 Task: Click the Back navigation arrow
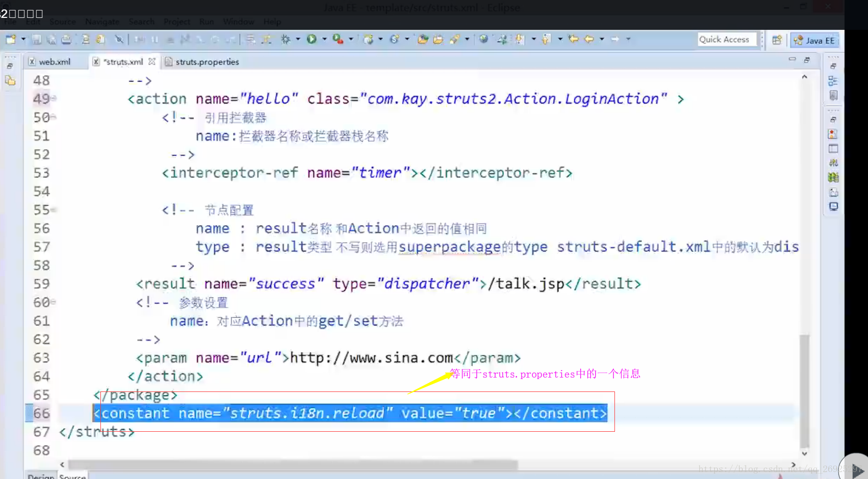coord(589,39)
